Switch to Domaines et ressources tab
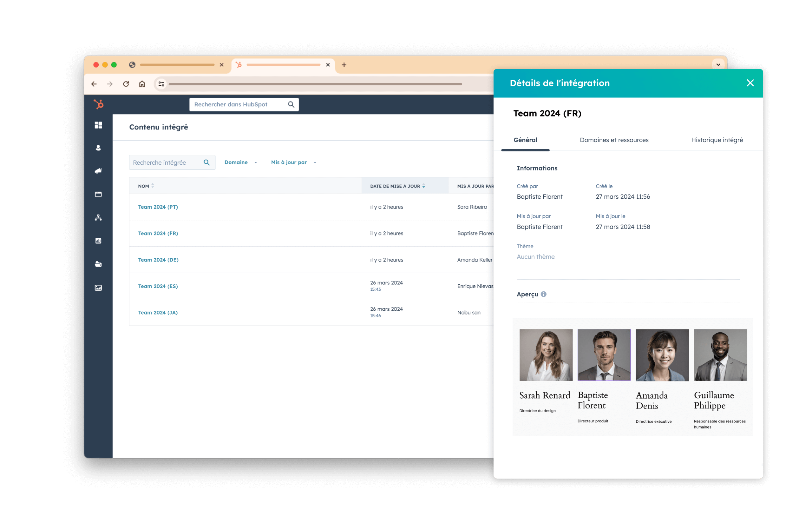812x530 pixels. (x=614, y=140)
